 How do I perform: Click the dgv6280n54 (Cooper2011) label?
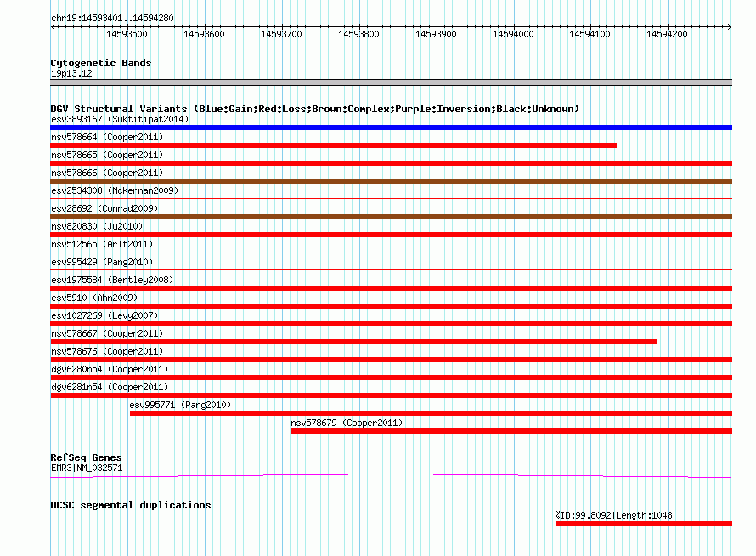(x=110, y=369)
